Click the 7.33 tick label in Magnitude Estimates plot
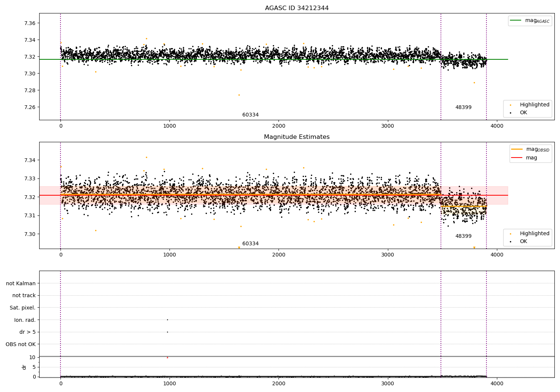This screenshot has width=560, height=392. pyautogui.click(x=30, y=179)
